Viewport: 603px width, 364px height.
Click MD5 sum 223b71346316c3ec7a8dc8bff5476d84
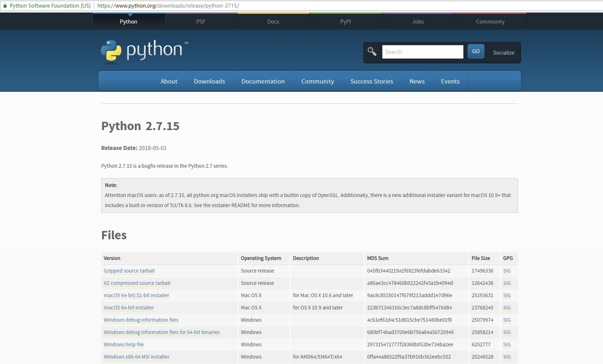pyautogui.click(x=409, y=308)
